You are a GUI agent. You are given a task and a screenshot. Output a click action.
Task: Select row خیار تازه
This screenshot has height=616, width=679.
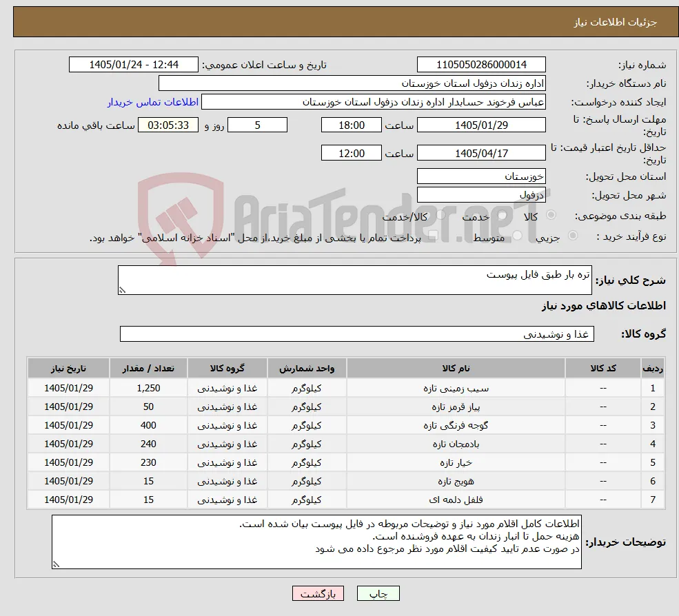click(x=346, y=463)
